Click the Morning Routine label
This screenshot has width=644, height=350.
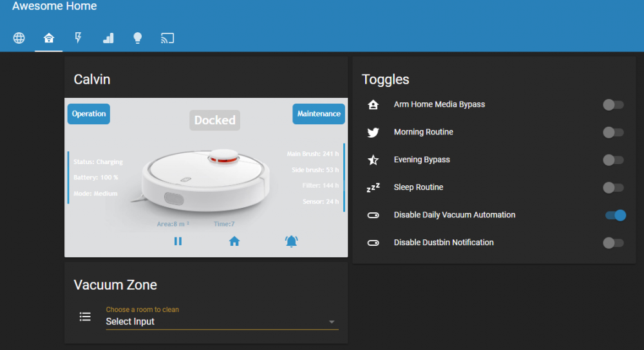click(424, 132)
